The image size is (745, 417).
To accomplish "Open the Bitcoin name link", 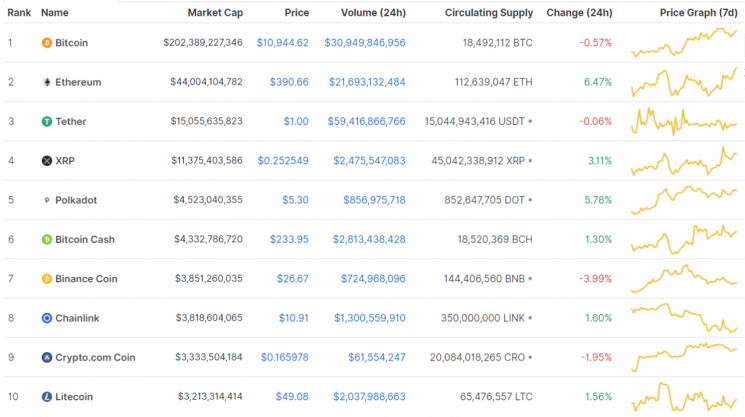I will [71, 43].
